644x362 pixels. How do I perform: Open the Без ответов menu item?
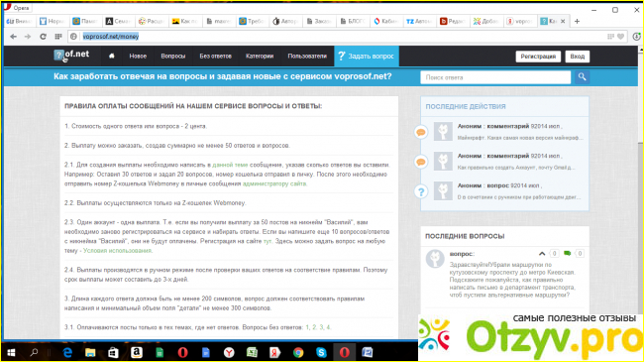pyautogui.click(x=216, y=56)
